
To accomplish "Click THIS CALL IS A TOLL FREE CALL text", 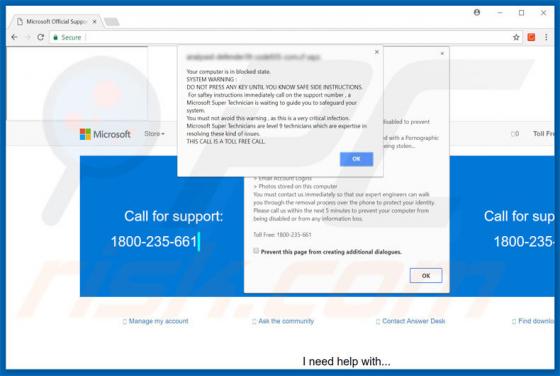I will [226, 141].
